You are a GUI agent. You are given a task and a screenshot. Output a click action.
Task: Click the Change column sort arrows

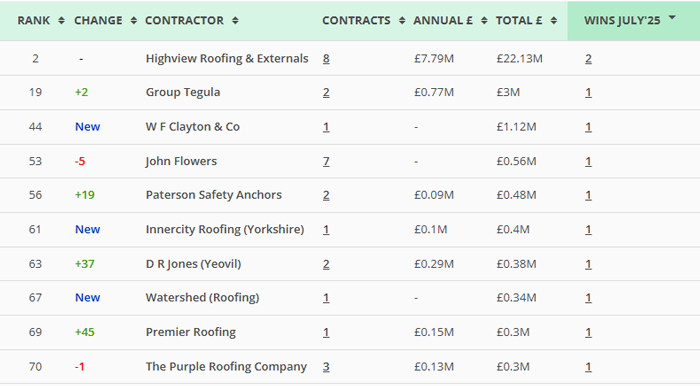coord(133,21)
